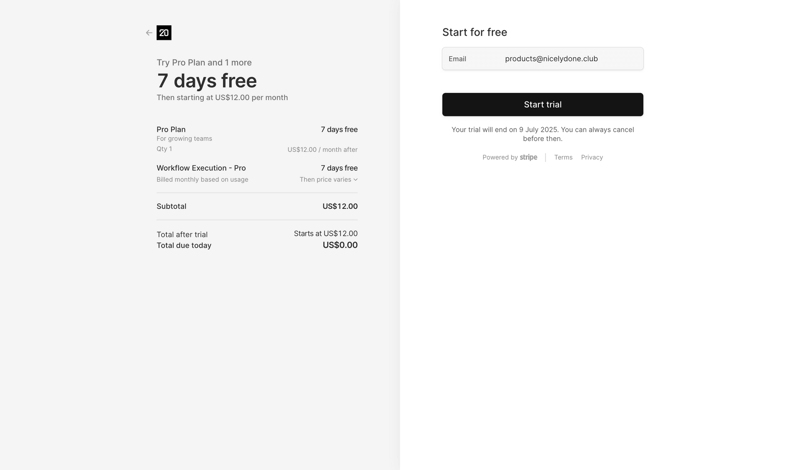The width and height of the screenshot is (800, 470).
Task: Expand the "Then price varies" chevron
Action: 355,180
